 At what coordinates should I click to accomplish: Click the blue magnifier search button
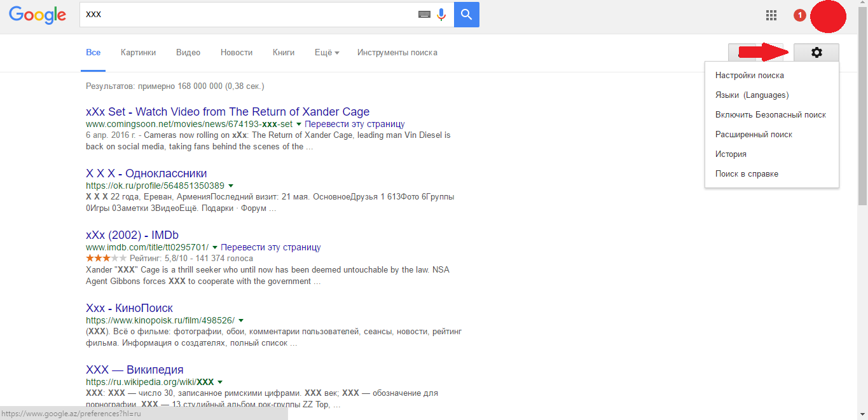tap(467, 15)
